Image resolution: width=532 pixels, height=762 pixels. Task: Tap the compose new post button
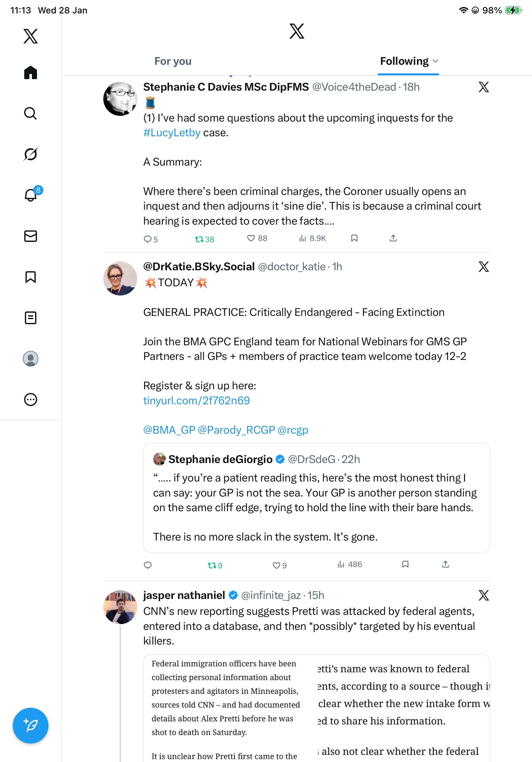(31, 726)
